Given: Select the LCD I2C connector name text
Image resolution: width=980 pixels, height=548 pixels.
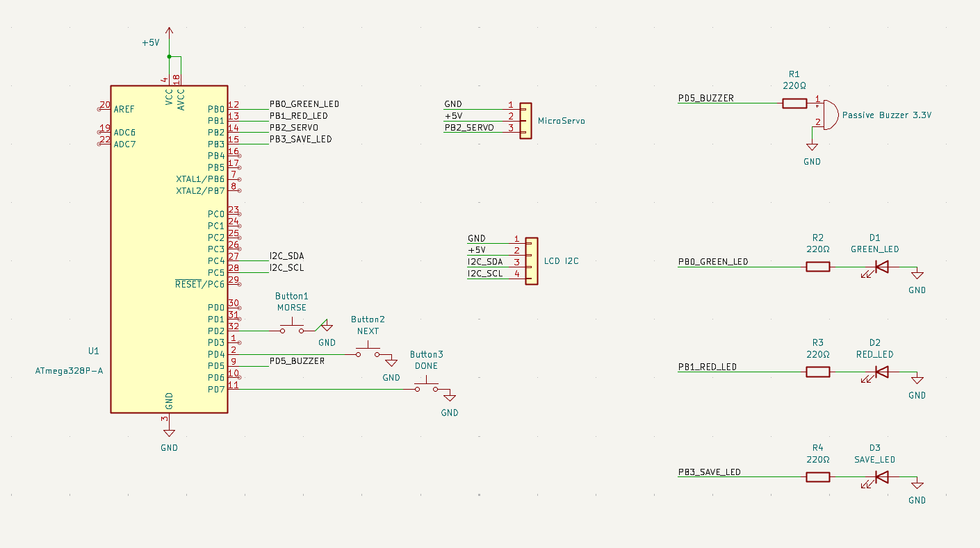Looking at the screenshot, I should click(561, 262).
